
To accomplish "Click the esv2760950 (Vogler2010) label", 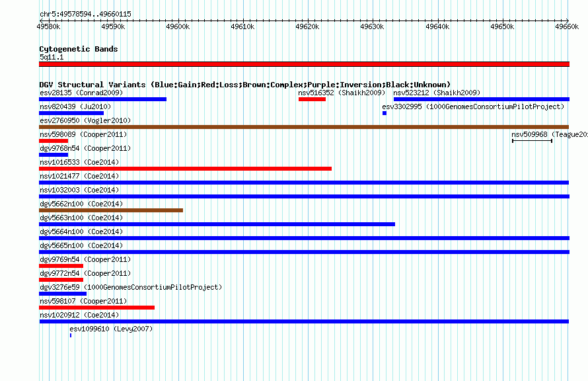I will [x=85, y=120].
